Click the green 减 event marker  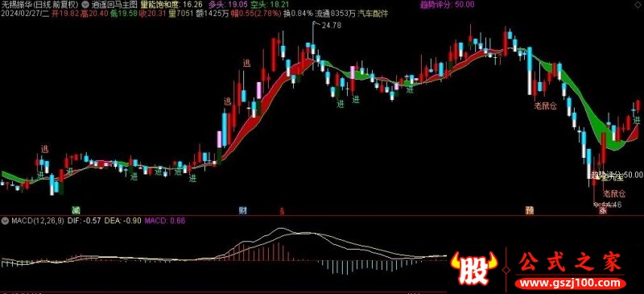[76, 210]
